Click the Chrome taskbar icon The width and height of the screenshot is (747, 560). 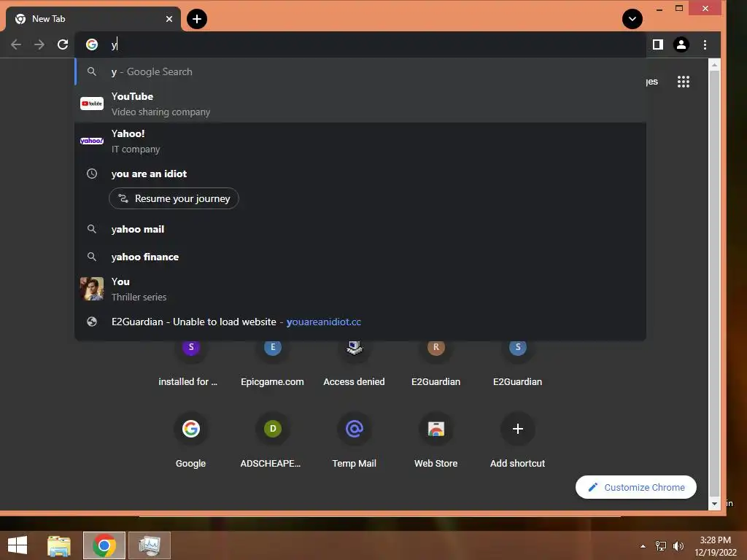104,545
